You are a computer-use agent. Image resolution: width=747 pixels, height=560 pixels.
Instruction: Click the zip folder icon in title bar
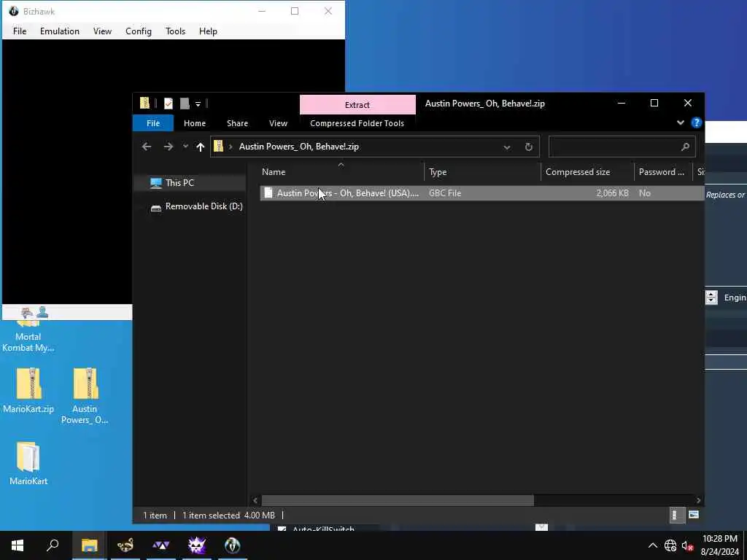[145, 103]
